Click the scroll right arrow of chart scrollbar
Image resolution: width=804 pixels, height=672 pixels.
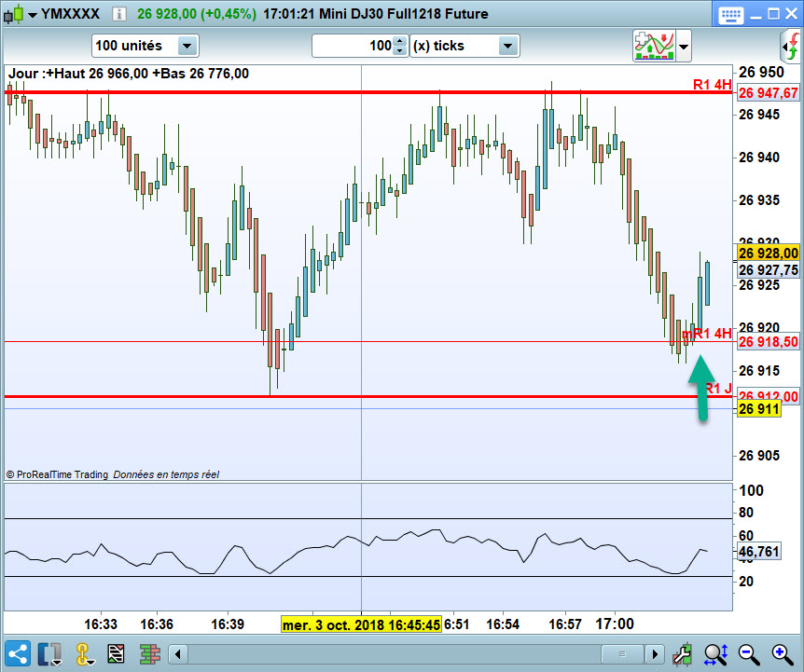[x=654, y=654]
